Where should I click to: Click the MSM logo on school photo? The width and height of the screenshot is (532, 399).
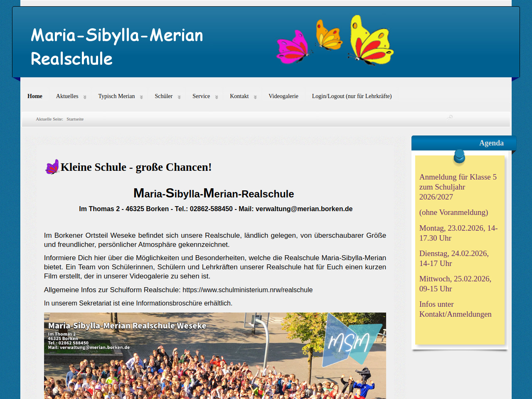[x=349, y=341]
